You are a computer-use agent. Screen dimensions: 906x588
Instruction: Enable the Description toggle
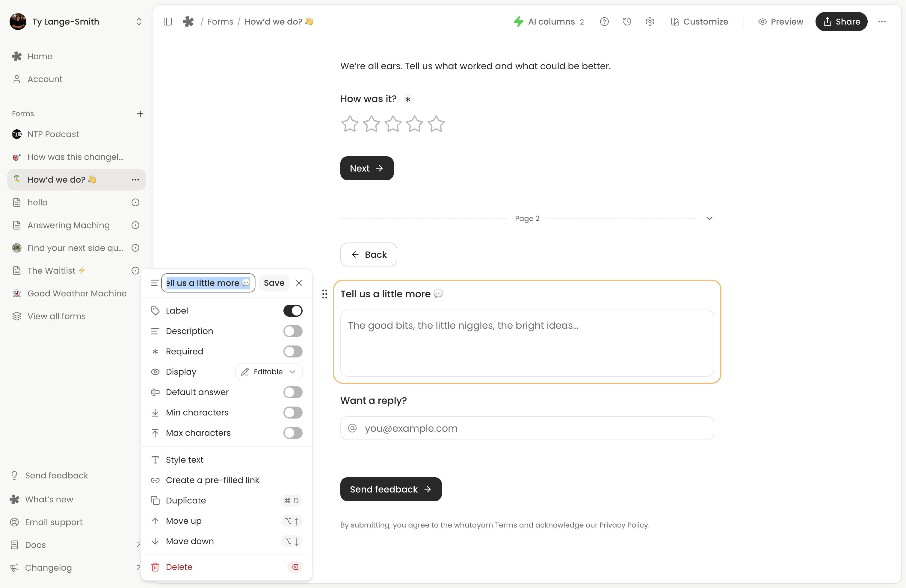pyautogui.click(x=293, y=331)
